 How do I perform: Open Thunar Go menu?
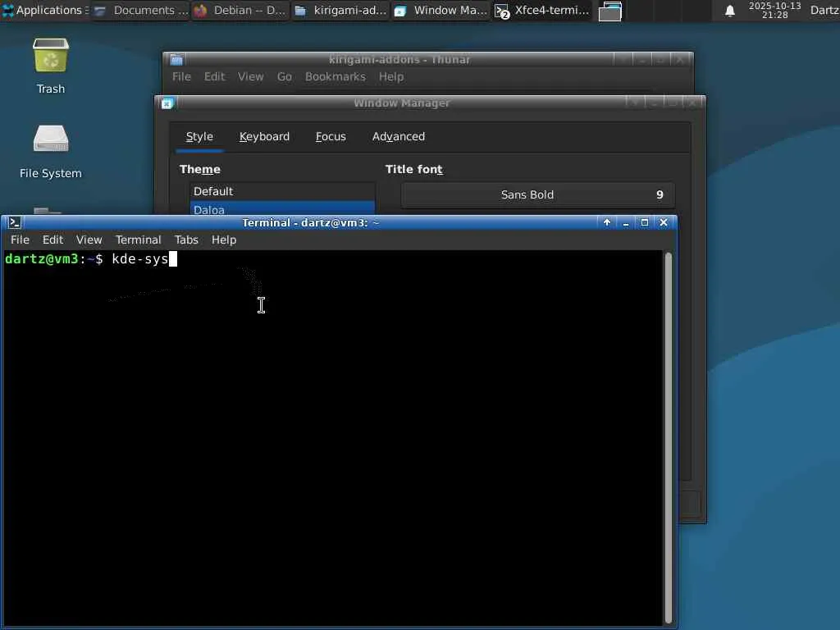[285, 76]
